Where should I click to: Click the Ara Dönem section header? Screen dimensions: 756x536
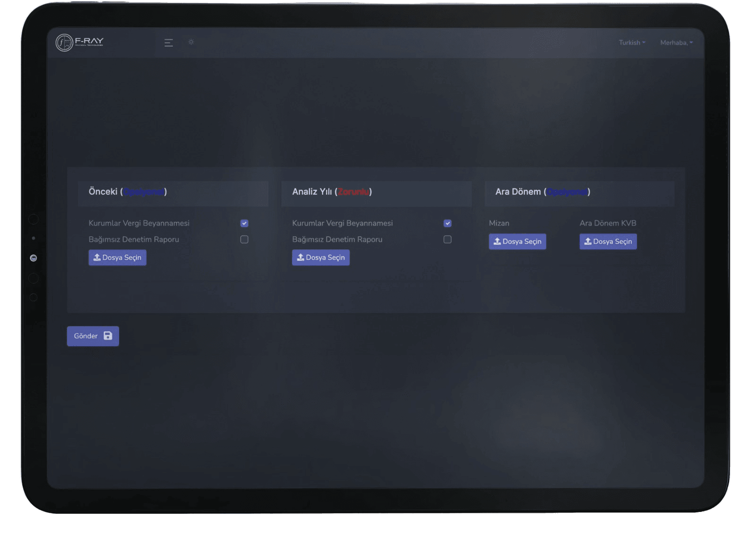pos(580,194)
